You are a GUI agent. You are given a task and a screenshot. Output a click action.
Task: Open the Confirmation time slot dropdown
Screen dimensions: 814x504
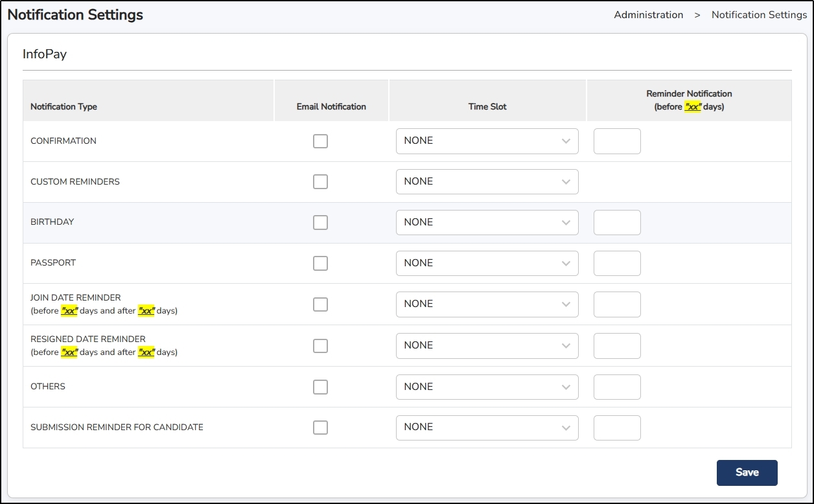click(487, 141)
